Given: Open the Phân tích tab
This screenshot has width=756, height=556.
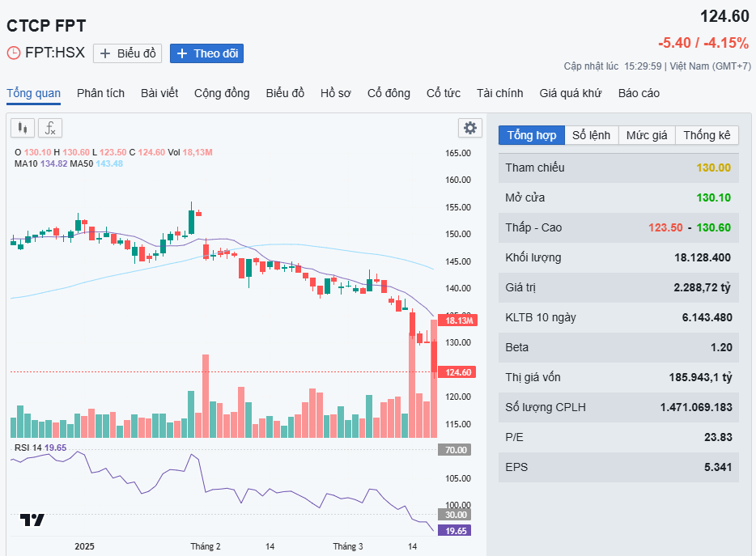Looking at the screenshot, I should [100, 93].
